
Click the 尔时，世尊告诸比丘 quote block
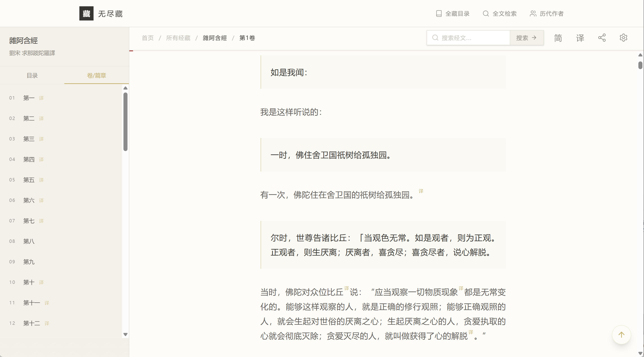point(383,245)
